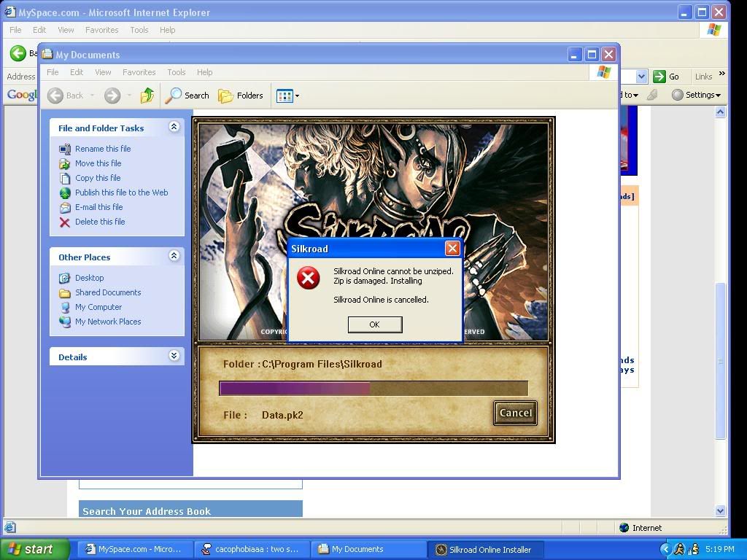The height and width of the screenshot is (560, 747).
Task: Click Search Your Address Book heading
Action: tap(147, 511)
